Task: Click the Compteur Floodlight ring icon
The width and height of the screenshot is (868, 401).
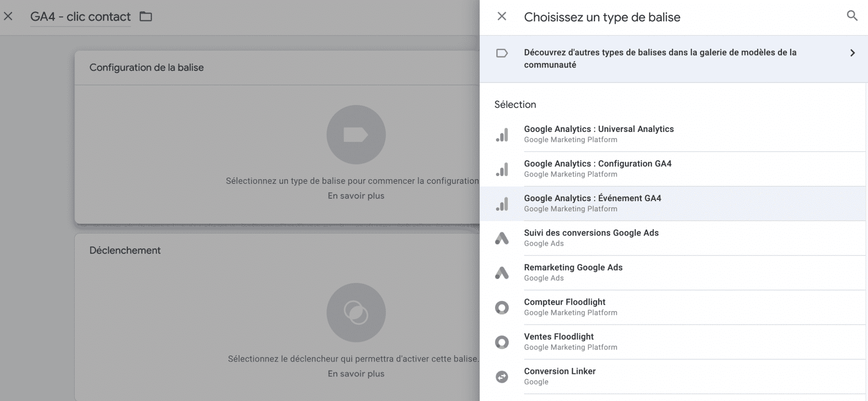Action: point(502,308)
